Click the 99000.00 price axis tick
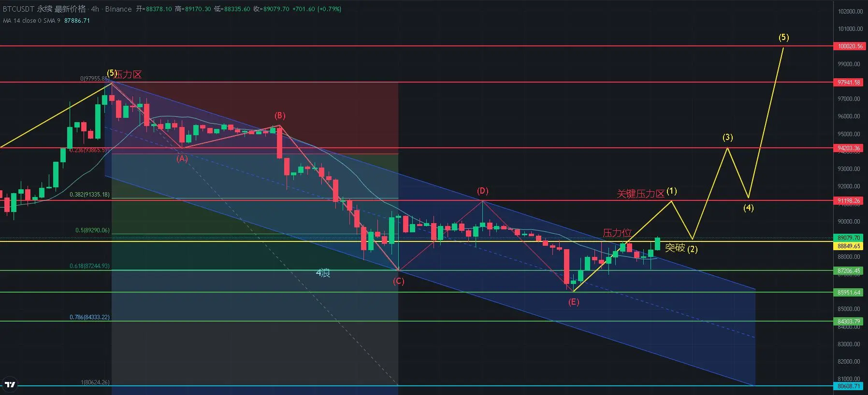 point(849,64)
